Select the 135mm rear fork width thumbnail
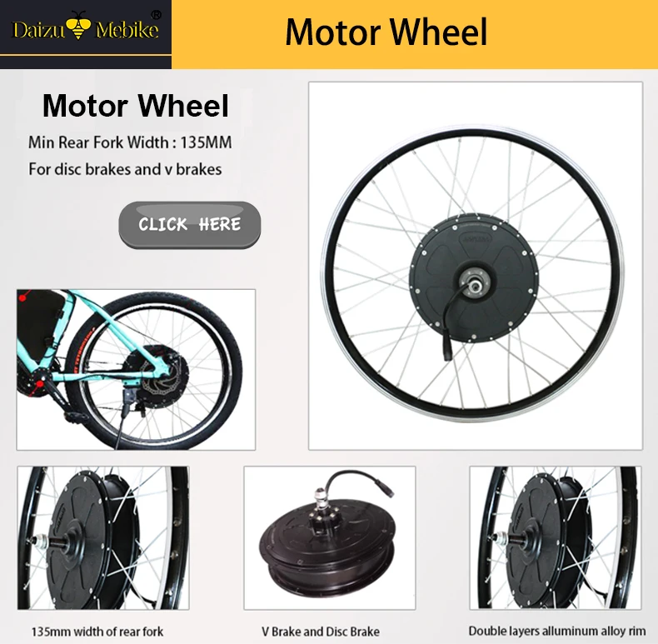Viewport: 658px width, 644px height. click(x=103, y=538)
